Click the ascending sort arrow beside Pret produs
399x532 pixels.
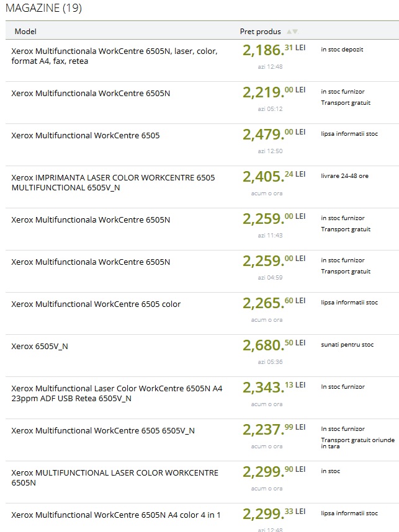[x=289, y=32]
